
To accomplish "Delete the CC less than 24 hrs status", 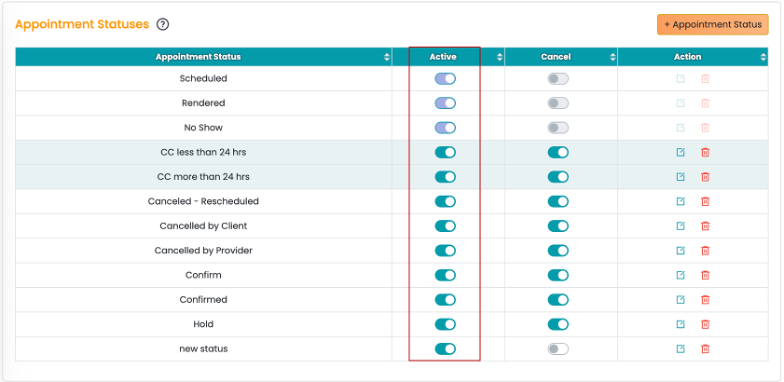I will click(x=705, y=152).
